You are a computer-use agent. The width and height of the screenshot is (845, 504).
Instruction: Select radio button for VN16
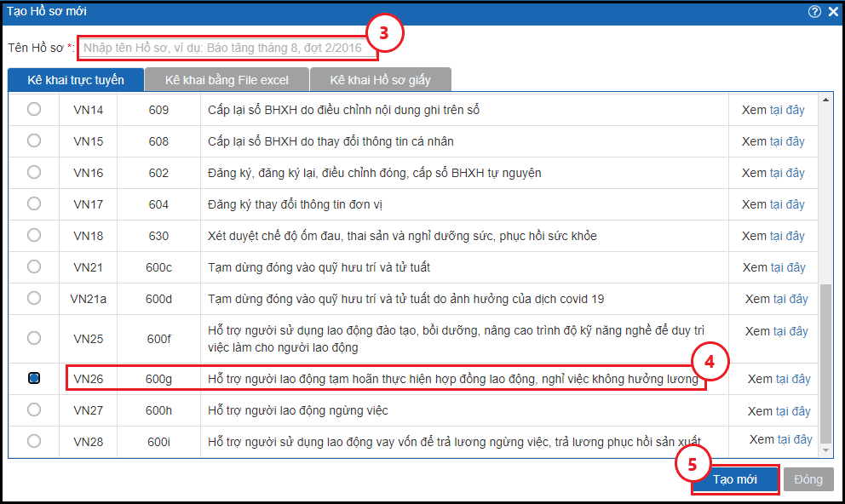pyautogui.click(x=34, y=172)
